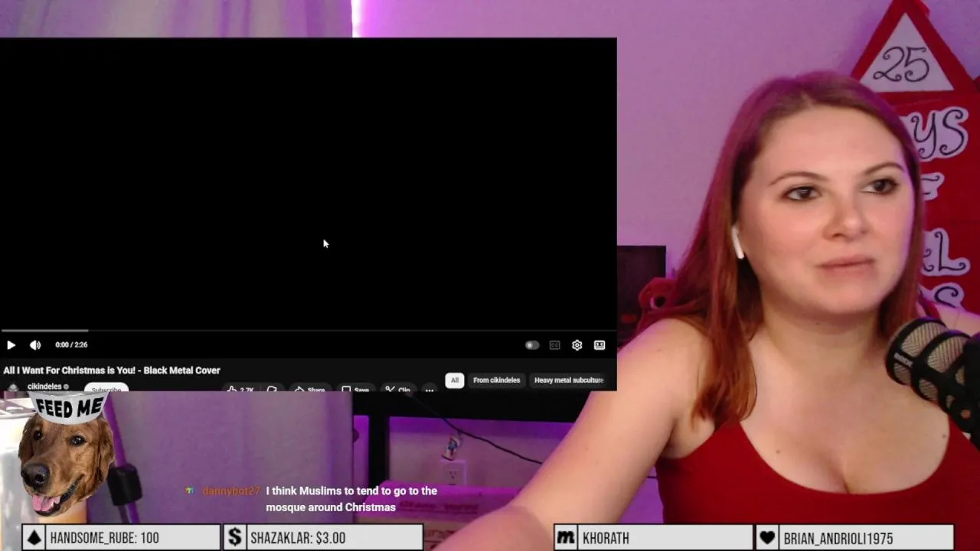Play the Black Metal Cover video
The width and height of the screenshot is (980, 551).
(11, 345)
